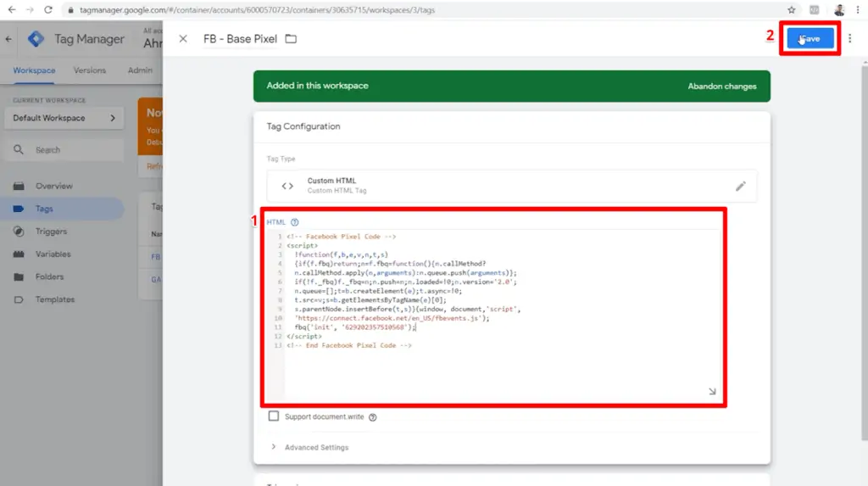Switch to the Workspace tab
This screenshot has height=486, width=868.
(34, 70)
